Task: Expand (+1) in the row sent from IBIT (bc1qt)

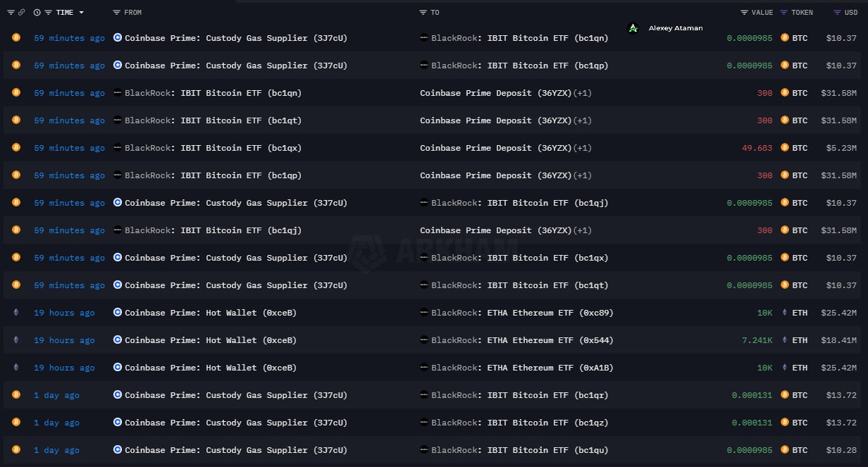Action: 582,120
